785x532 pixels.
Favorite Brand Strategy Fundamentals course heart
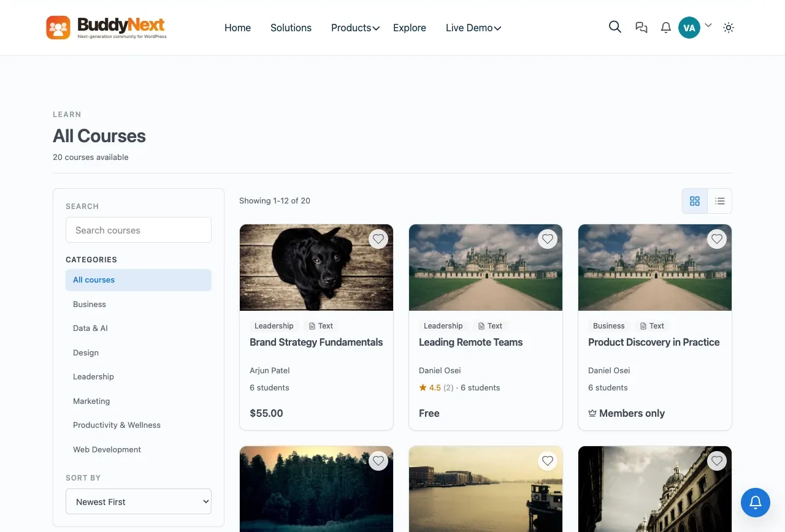pyautogui.click(x=378, y=239)
